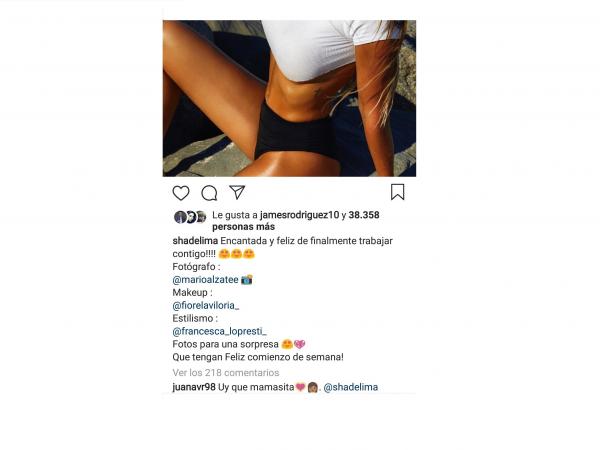Click the pink heart emoji in juanavr98's comment
Screen dimensions: 600x450
pos(300,387)
